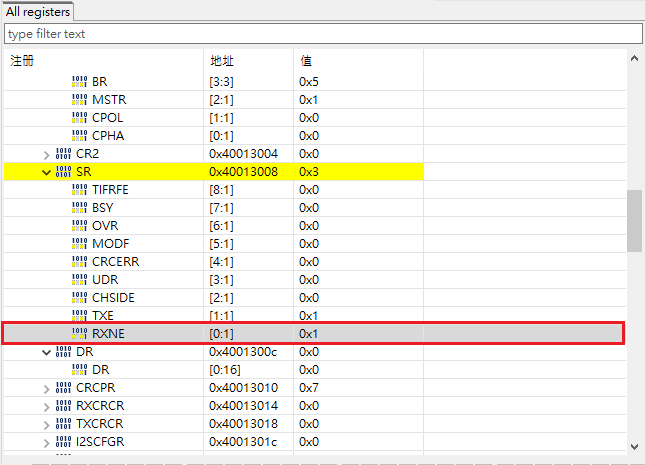Click the BR bitfield icon
Viewport: 646px width, 465px height.
[80, 82]
